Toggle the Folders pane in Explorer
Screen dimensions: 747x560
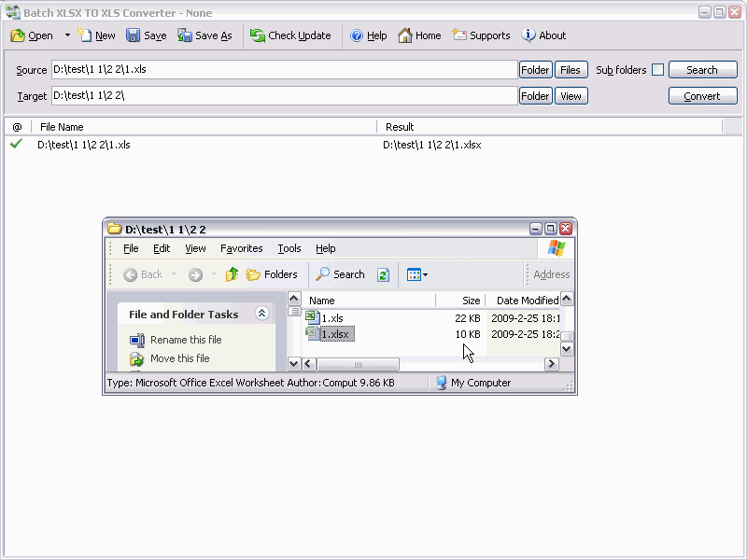click(272, 274)
